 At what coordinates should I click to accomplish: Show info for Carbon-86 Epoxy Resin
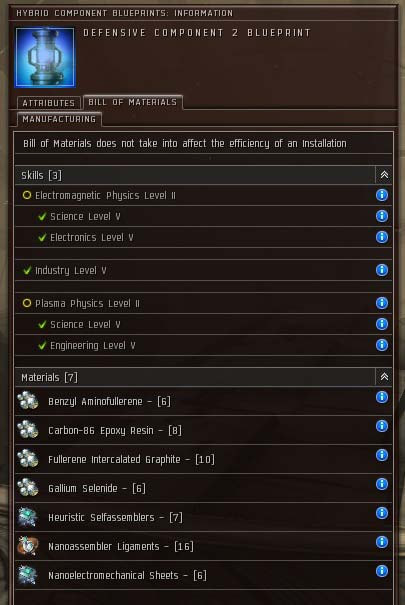381,426
